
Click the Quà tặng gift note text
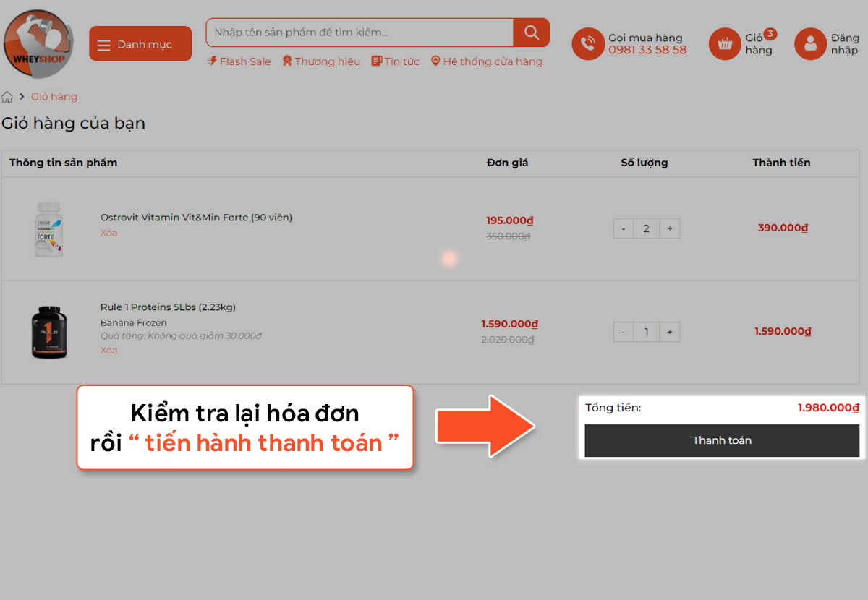click(x=181, y=336)
